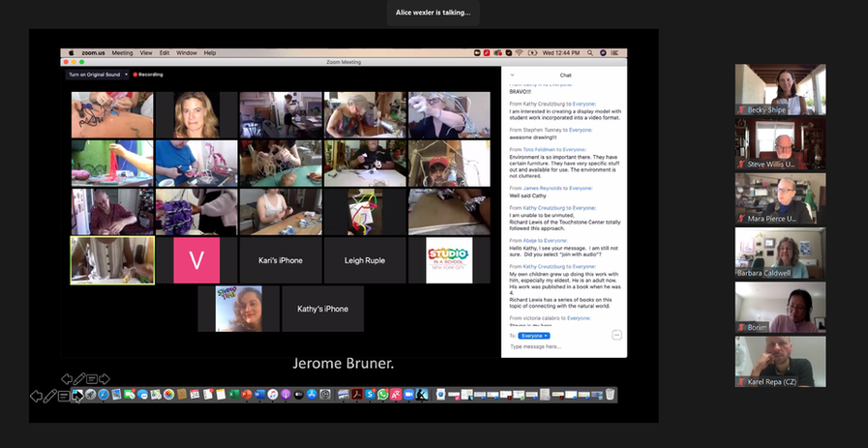Open the yellow Notes app in dock

click(221, 394)
